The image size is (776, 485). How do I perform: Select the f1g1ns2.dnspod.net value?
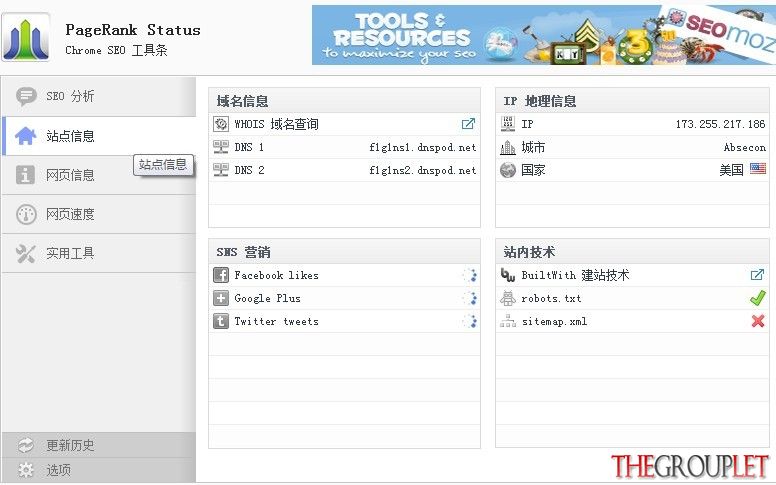click(423, 170)
